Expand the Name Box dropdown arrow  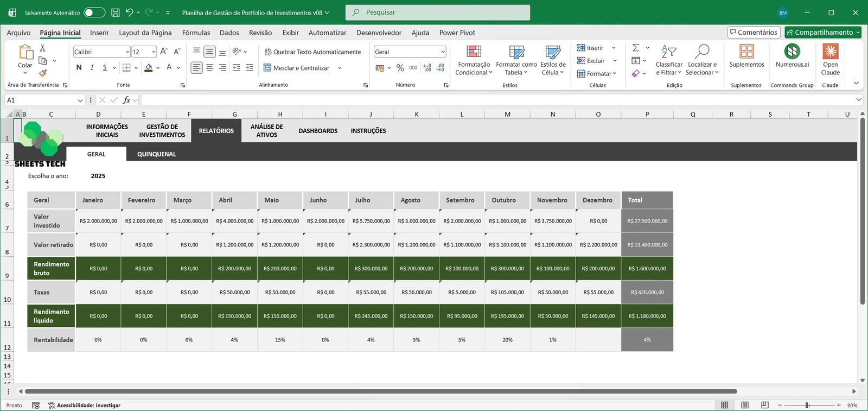tap(80, 100)
